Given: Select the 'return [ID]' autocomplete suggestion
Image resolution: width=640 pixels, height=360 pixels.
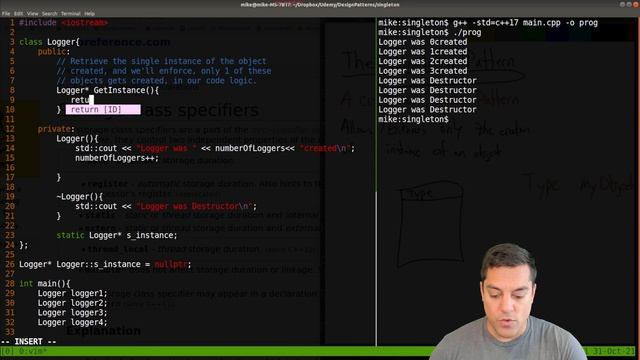Looking at the screenshot, I should (103, 109).
